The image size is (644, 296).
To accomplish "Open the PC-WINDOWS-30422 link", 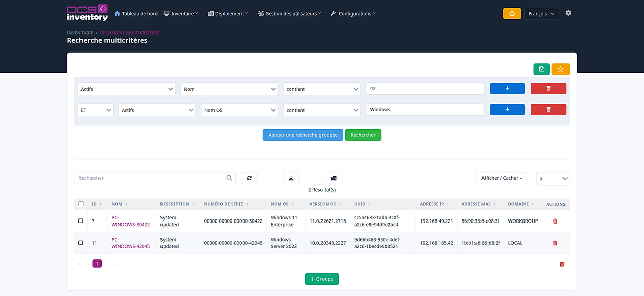I will click(x=131, y=221).
